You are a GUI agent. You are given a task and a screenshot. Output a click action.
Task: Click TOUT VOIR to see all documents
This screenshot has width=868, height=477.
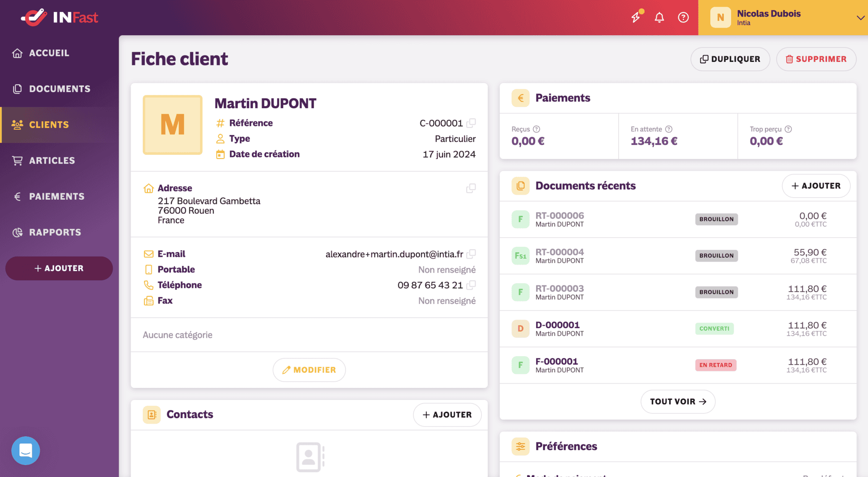[x=677, y=401]
